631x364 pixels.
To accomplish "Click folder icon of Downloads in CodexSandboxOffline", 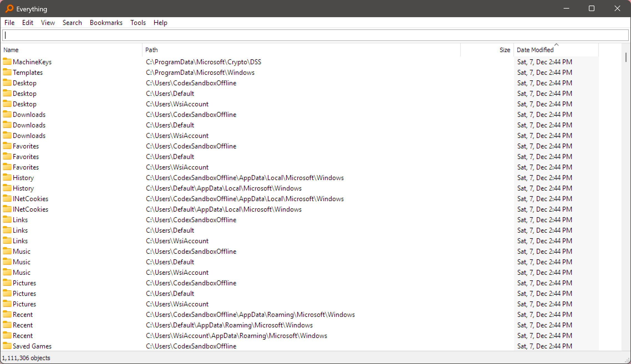I will pyautogui.click(x=7, y=114).
